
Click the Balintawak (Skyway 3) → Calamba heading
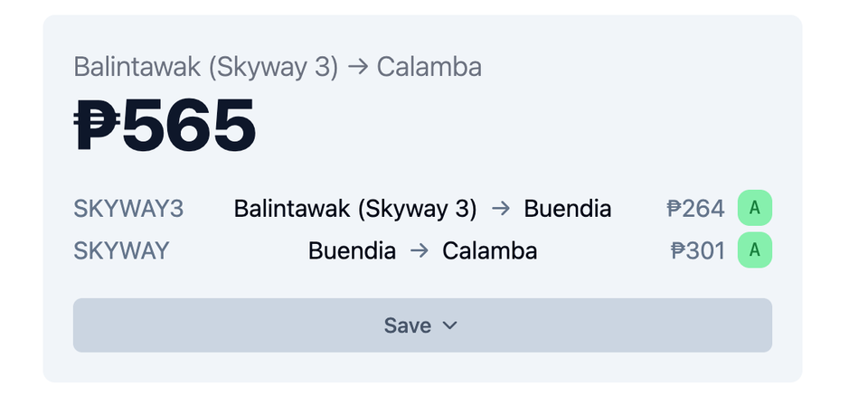click(278, 68)
